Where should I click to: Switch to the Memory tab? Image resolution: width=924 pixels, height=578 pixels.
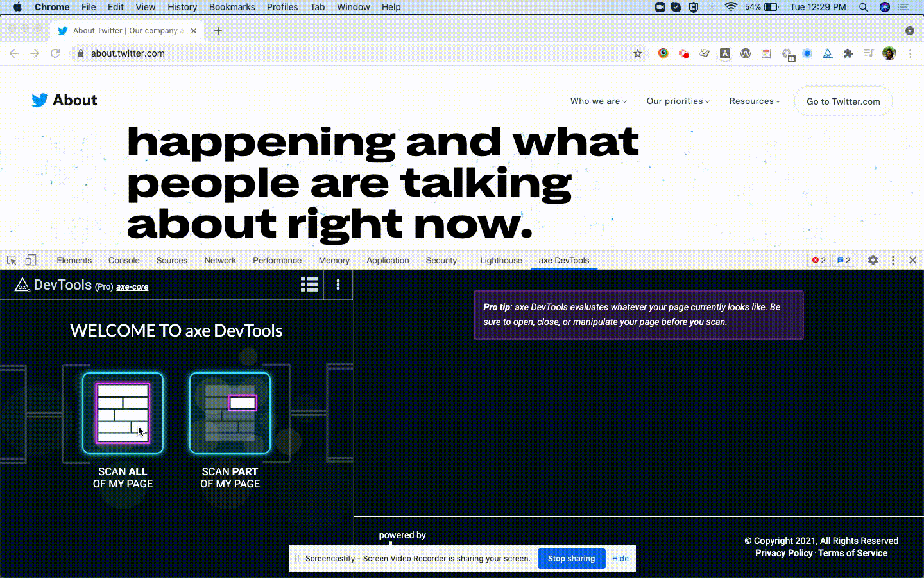pyautogui.click(x=334, y=260)
